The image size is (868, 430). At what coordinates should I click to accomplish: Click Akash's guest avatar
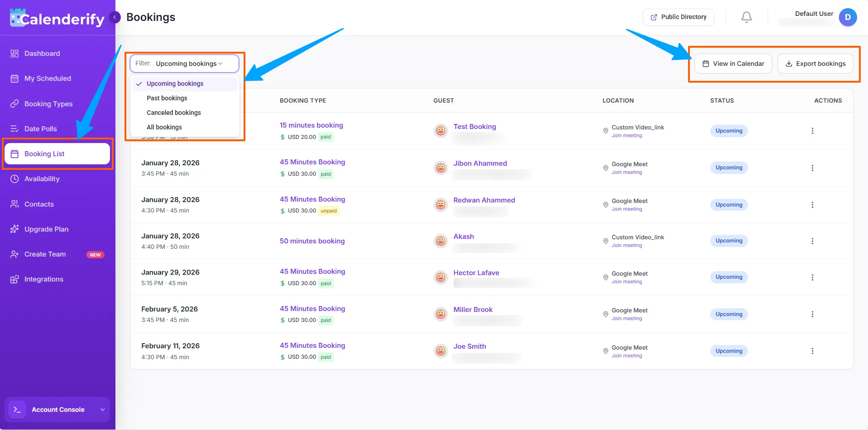[440, 241]
